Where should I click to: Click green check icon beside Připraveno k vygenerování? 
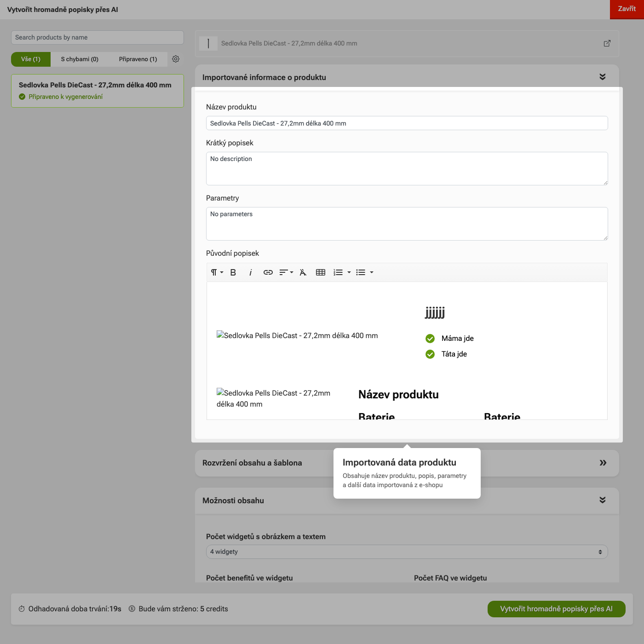[x=22, y=97]
